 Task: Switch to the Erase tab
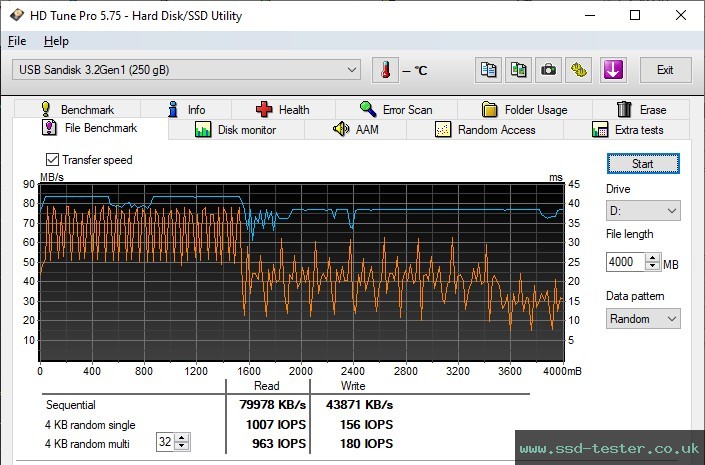click(x=641, y=110)
